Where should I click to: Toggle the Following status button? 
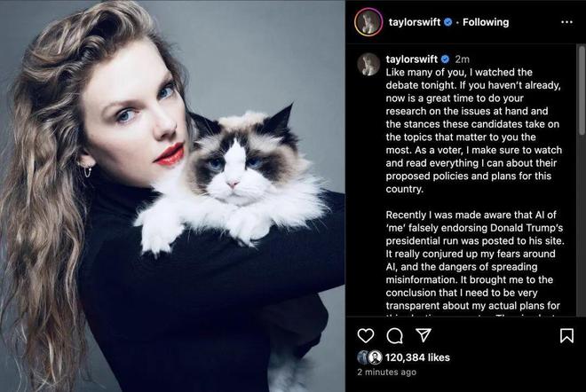[x=486, y=22]
